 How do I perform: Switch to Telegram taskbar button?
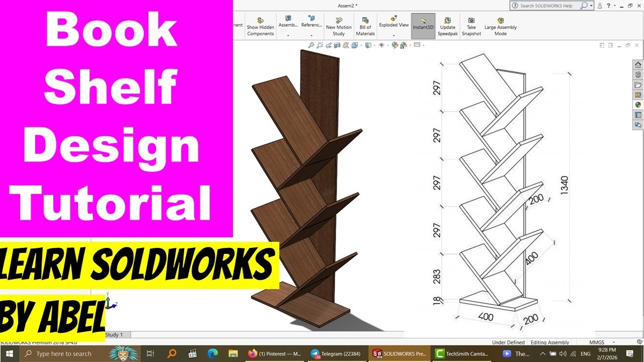coord(336,354)
